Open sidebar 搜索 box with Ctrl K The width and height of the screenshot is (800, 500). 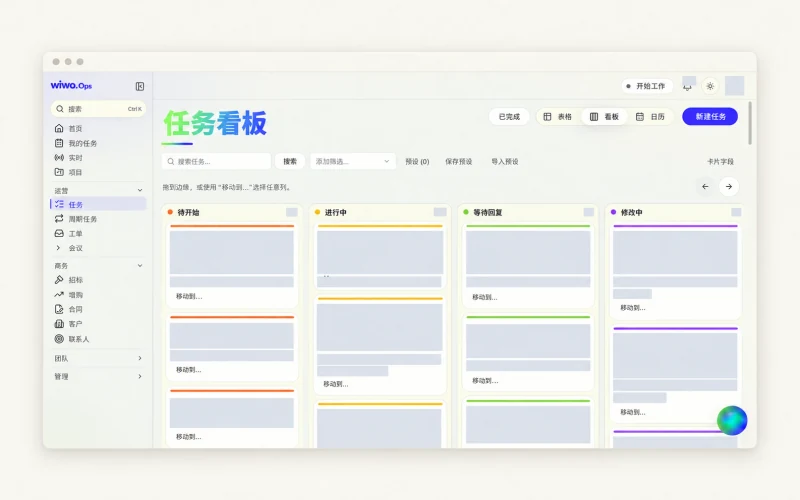point(98,109)
